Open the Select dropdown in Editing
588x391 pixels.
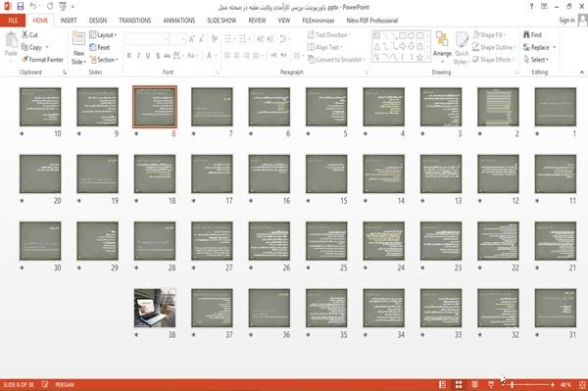point(536,60)
